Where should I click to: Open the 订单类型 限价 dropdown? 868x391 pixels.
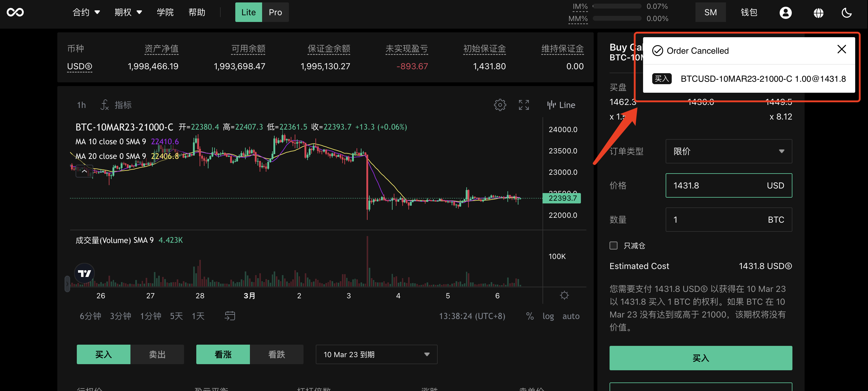pos(728,151)
